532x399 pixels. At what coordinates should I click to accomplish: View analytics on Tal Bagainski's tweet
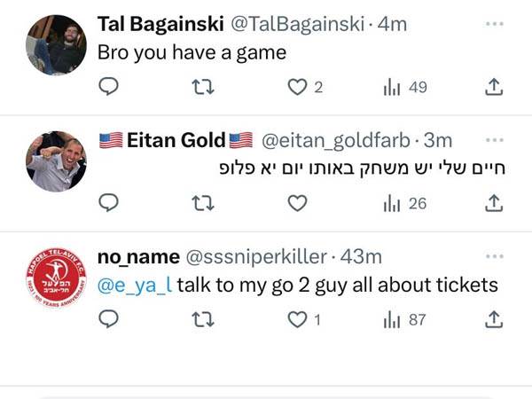[x=391, y=86]
